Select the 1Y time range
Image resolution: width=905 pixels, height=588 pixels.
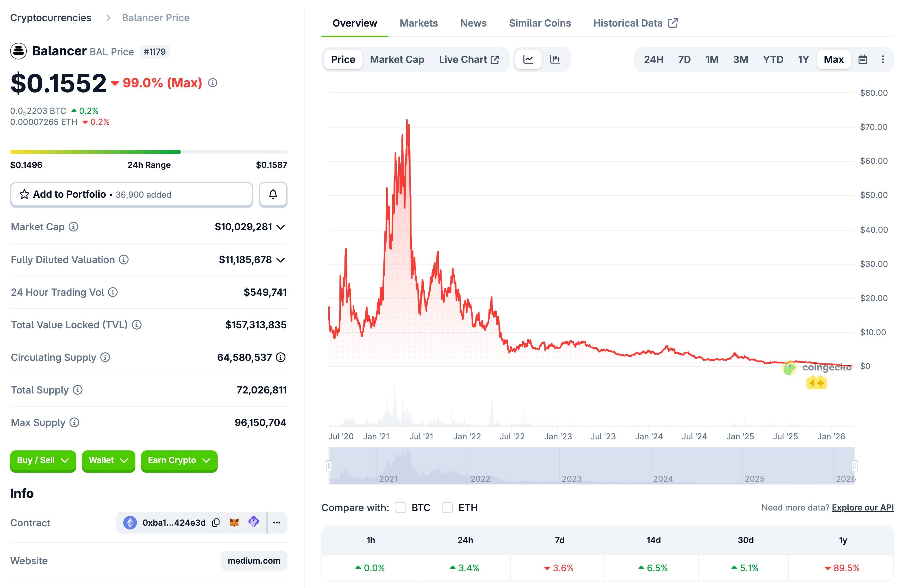803,60
